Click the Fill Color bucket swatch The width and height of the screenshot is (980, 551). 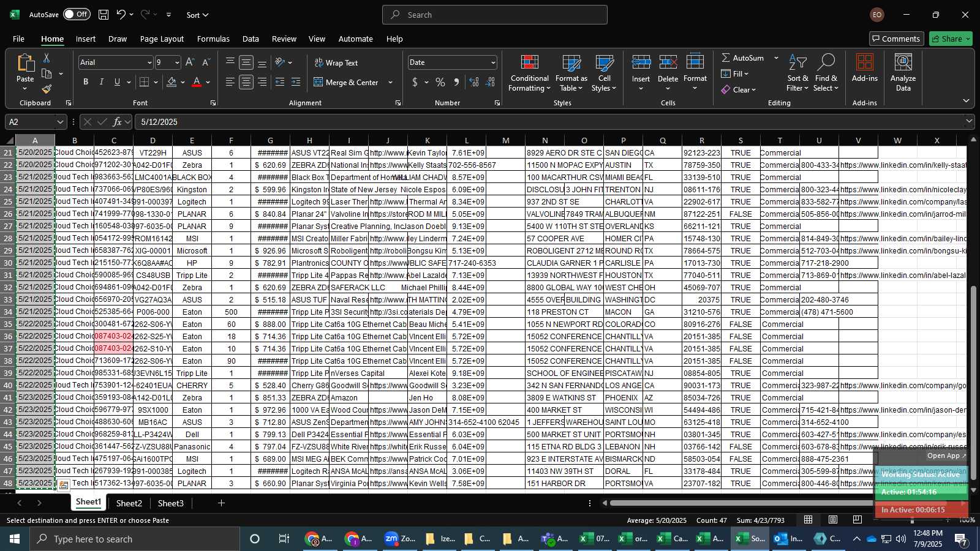point(171,82)
